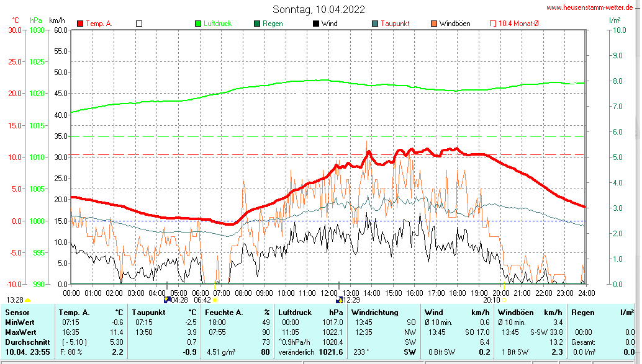The width and height of the screenshot is (642, 364).
Task: Click the orange Windböen legend square
Action: point(433,24)
